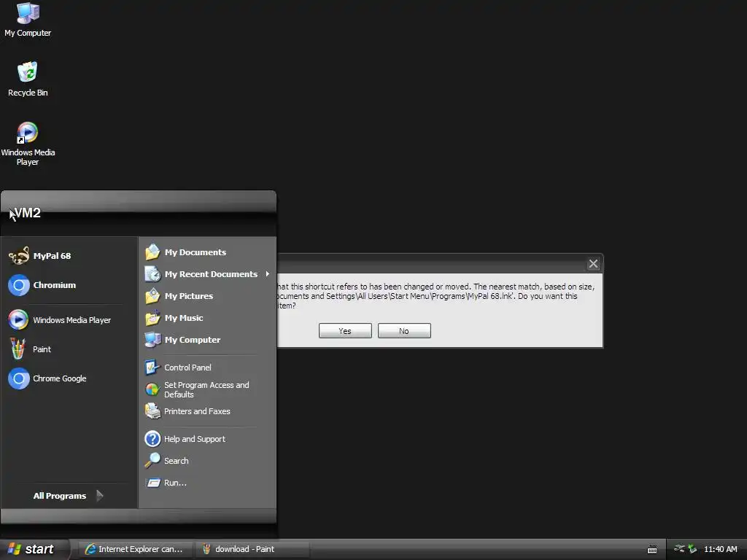
Task: Click the Help and Support question icon
Action: (152, 438)
